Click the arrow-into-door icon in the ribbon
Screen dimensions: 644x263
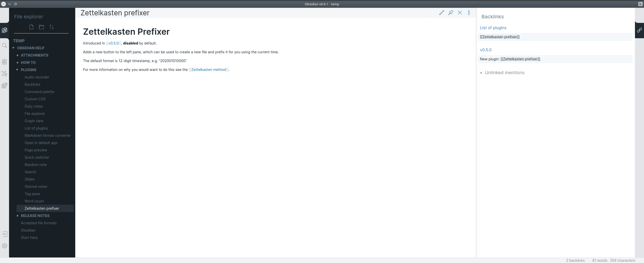click(5, 234)
